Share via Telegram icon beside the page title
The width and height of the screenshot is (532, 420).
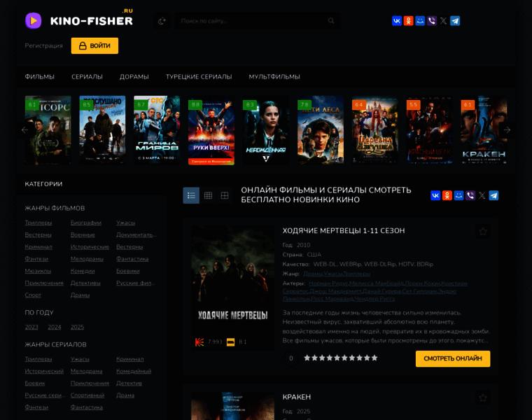click(493, 195)
